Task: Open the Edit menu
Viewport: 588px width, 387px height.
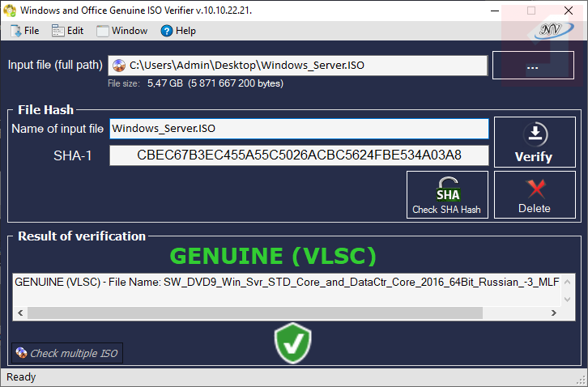Action: coord(67,31)
